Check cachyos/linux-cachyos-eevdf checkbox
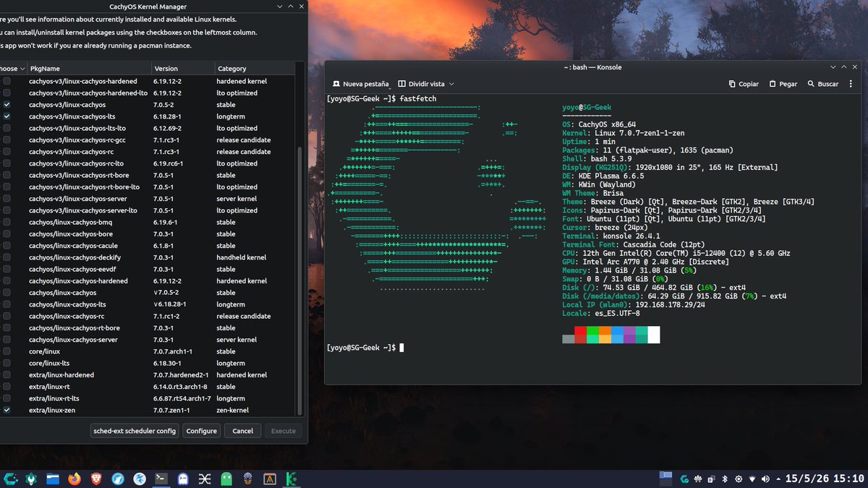The image size is (868, 488). (7, 269)
